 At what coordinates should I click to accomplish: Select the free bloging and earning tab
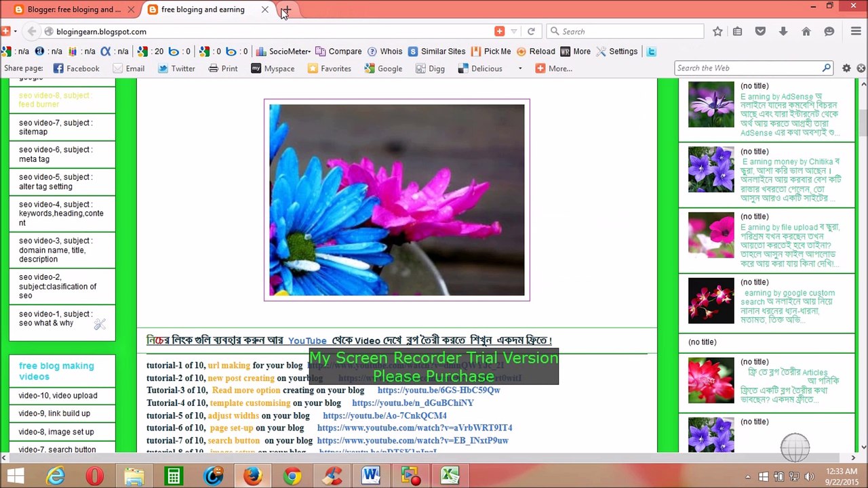coord(203,9)
